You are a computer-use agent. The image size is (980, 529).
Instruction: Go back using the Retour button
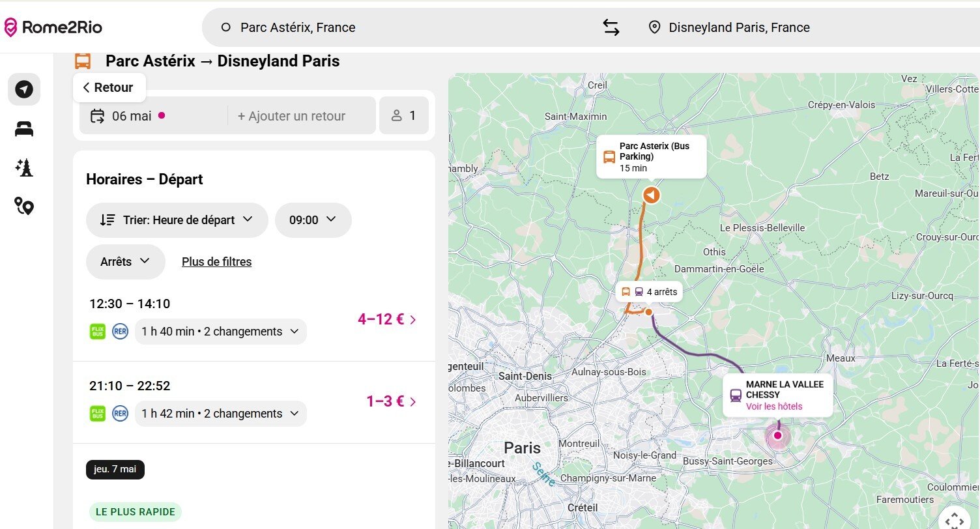click(x=109, y=87)
